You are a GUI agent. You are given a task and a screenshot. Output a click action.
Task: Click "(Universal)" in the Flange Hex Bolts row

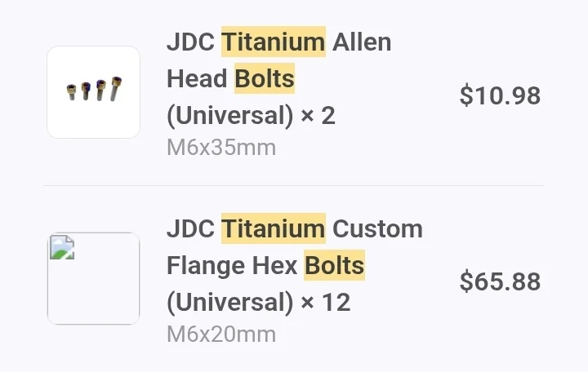(x=229, y=303)
